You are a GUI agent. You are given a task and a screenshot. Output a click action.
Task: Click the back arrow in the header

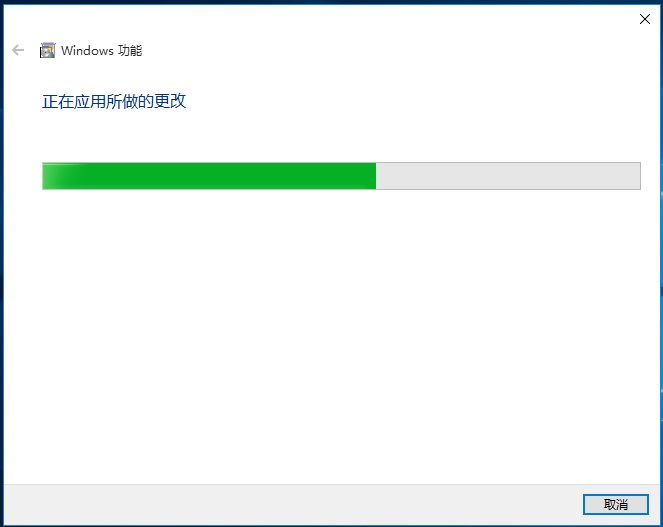click(18, 50)
